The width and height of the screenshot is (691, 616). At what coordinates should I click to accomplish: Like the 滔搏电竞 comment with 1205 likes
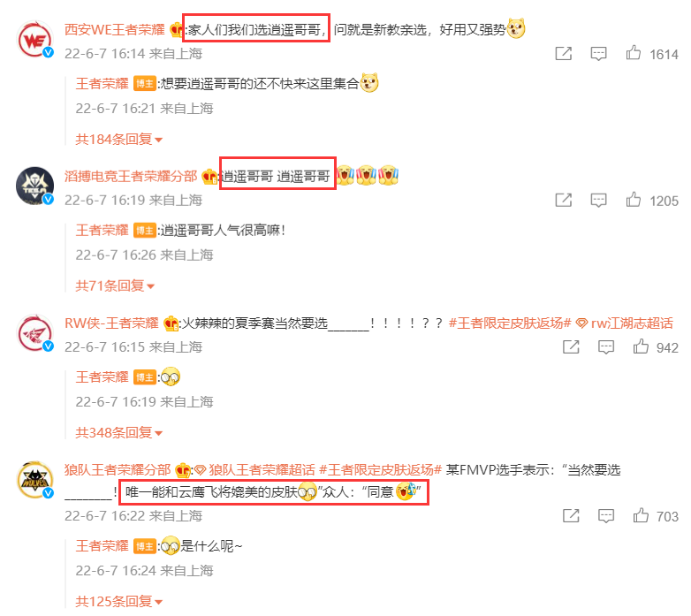coord(634,200)
